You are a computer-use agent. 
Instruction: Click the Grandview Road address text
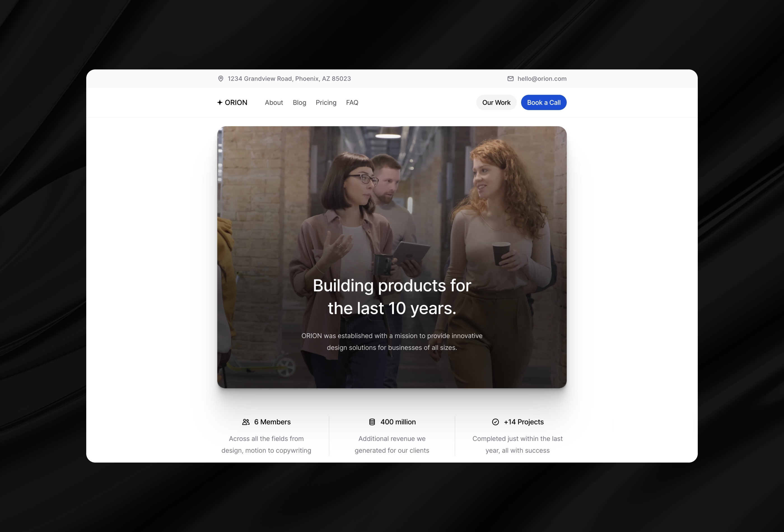(289, 79)
